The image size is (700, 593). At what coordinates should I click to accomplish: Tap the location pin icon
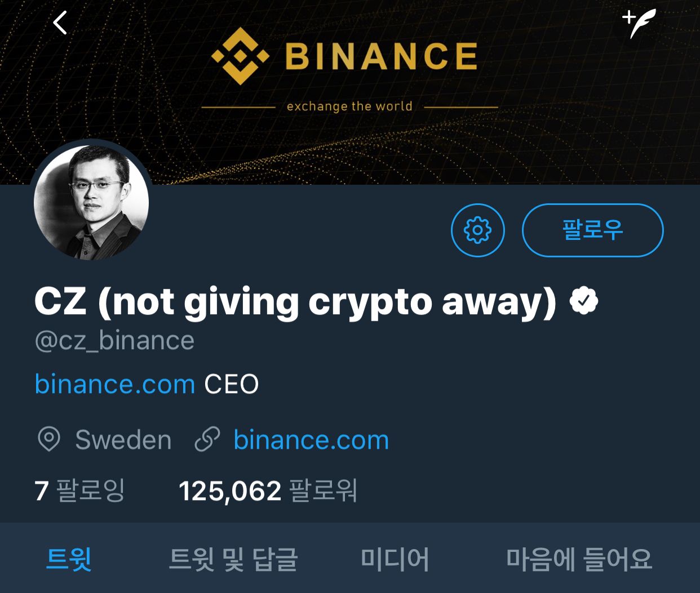click(x=49, y=439)
